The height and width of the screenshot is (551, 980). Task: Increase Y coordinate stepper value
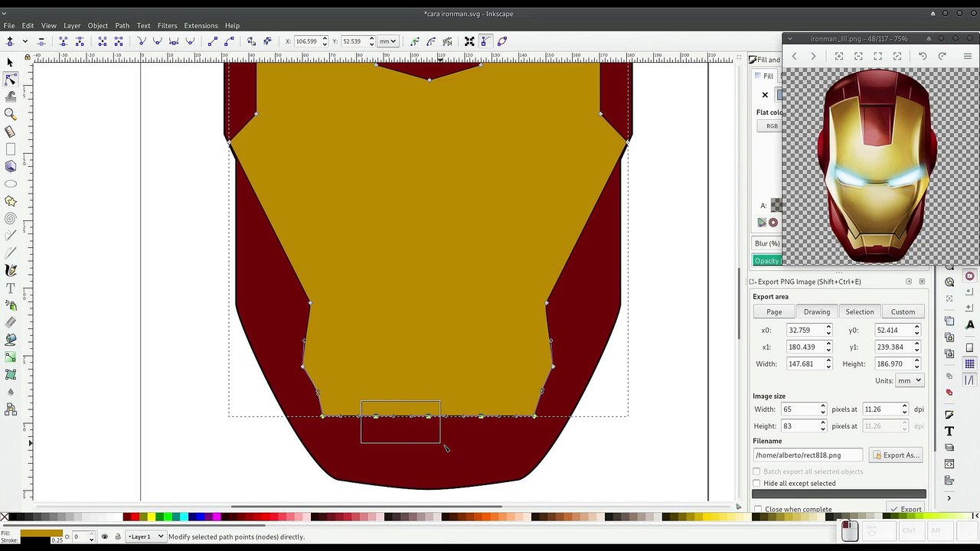pos(371,38)
